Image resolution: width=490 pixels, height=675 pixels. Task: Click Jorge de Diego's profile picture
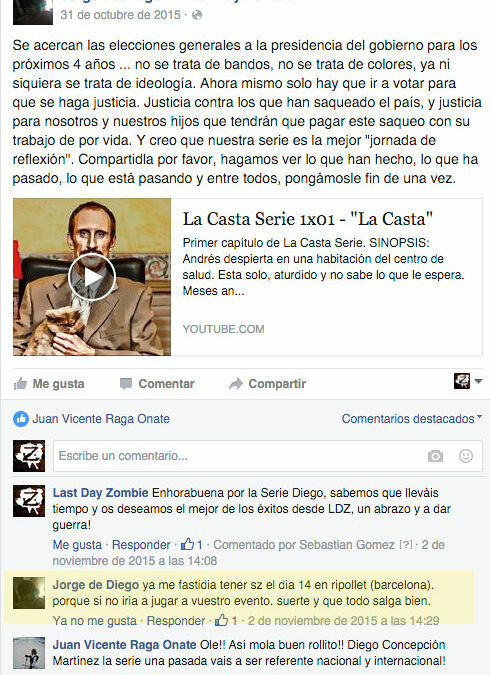[29, 593]
